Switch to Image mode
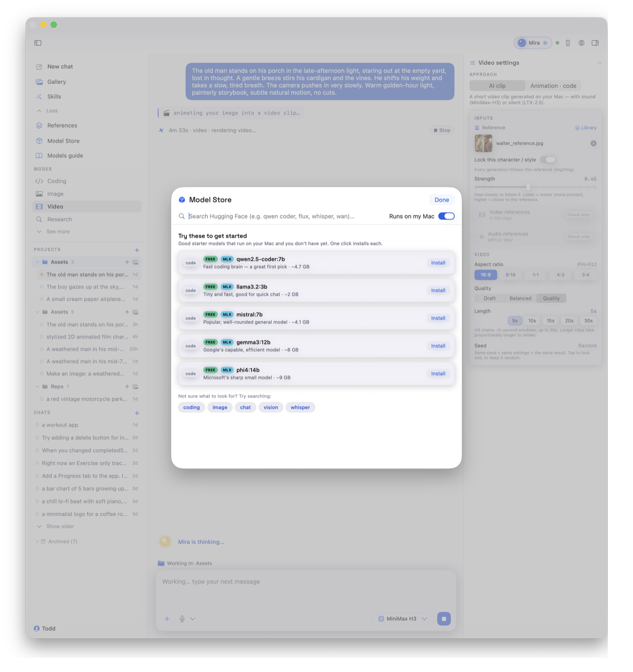The image size is (633, 672). (87, 194)
